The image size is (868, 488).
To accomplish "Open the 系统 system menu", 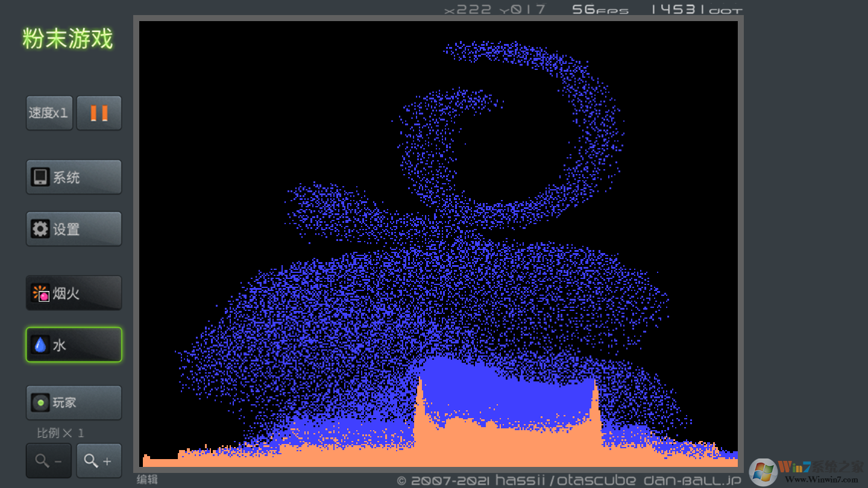I will [x=74, y=177].
